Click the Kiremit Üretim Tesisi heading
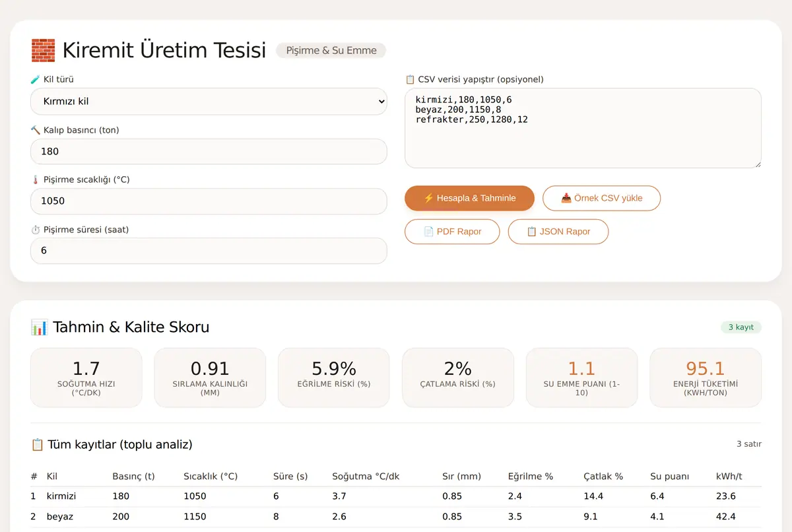Image resolution: width=792 pixels, height=532 pixels. pos(164,50)
